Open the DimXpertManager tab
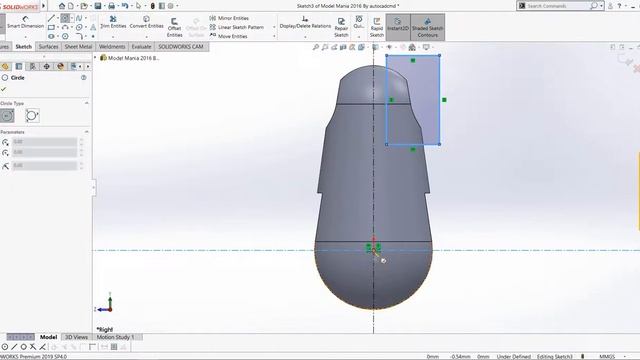 click(x=47, y=66)
